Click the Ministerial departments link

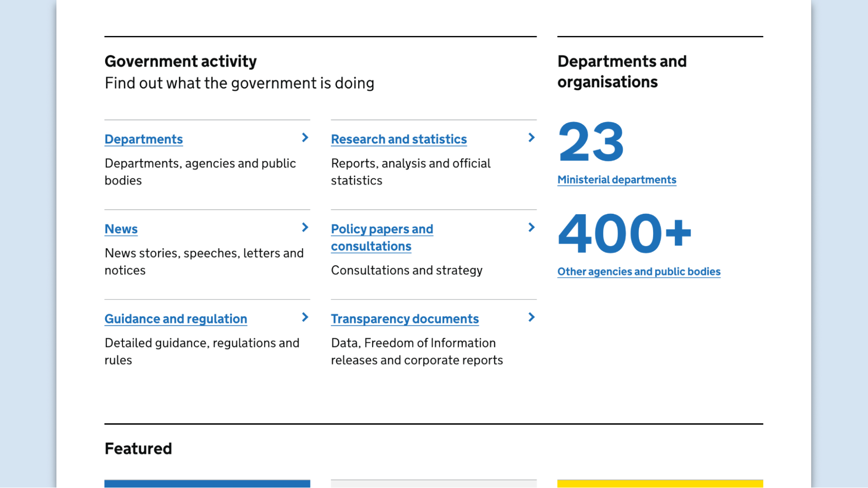[x=617, y=179]
